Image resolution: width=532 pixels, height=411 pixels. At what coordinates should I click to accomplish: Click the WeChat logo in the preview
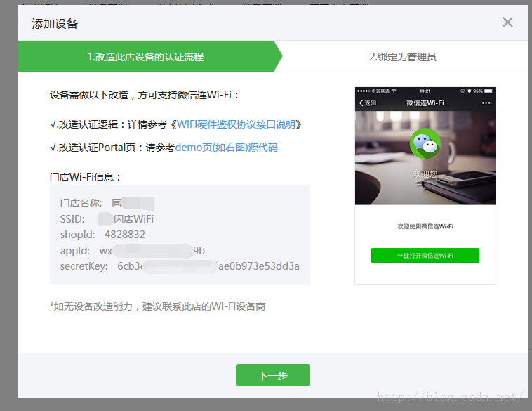(425, 144)
